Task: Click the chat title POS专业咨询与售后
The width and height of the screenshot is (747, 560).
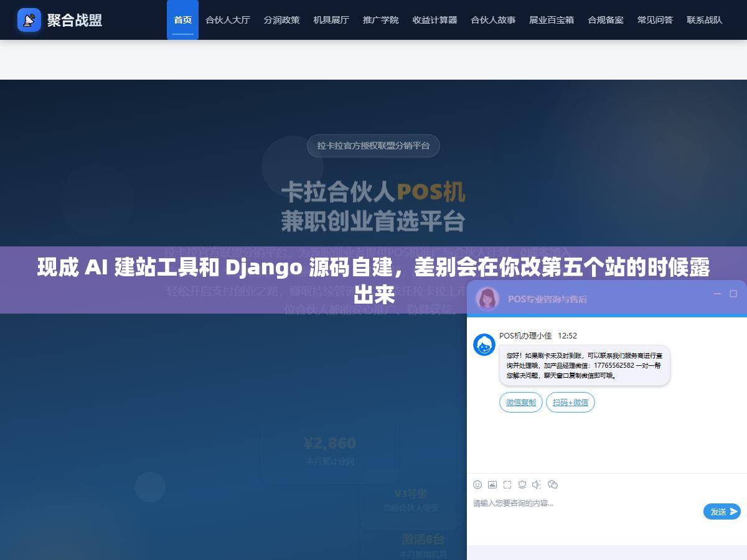Action: [547, 299]
